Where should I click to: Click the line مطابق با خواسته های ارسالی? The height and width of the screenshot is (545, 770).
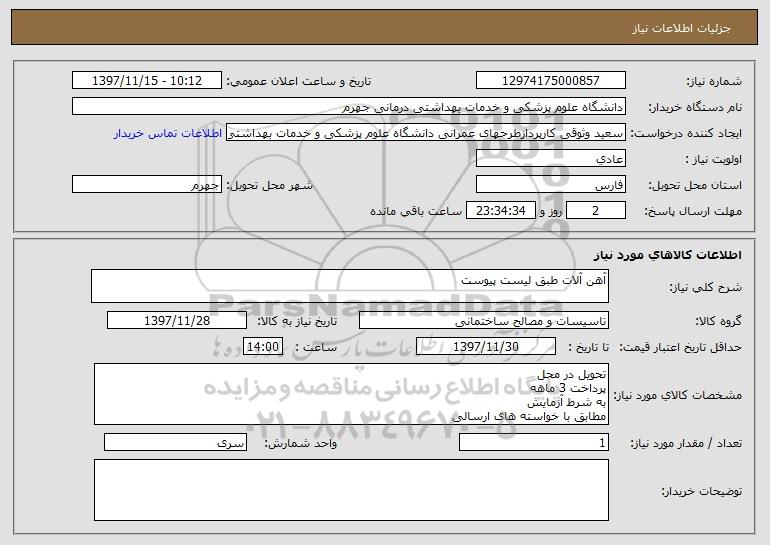click(529, 416)
